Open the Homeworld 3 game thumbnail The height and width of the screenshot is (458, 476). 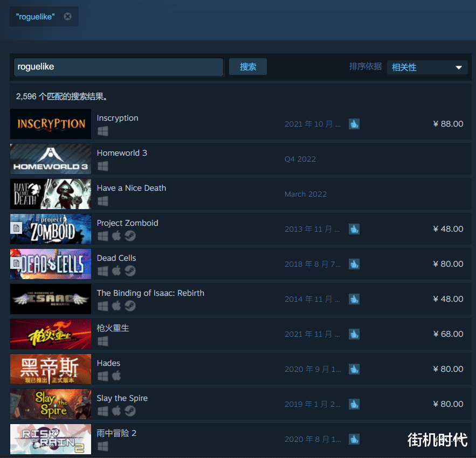point(51,159)
